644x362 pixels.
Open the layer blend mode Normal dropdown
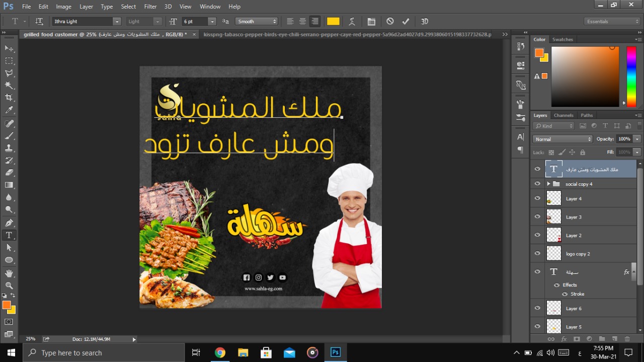point(562,139)
